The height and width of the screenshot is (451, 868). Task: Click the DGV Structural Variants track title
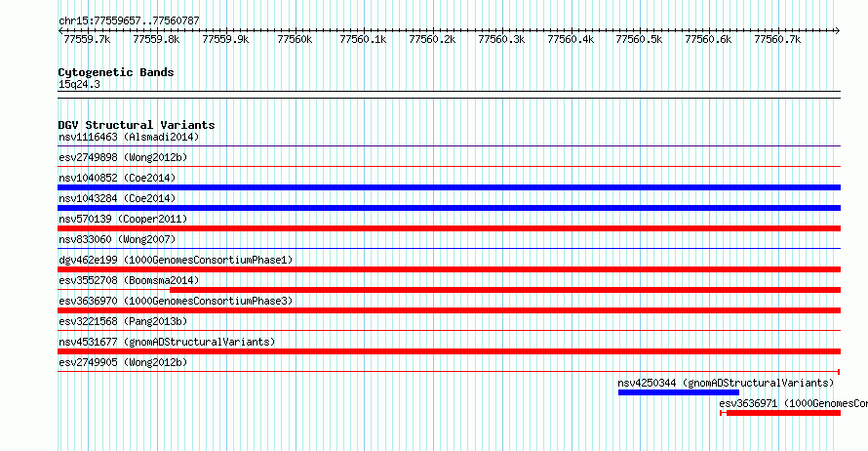click(137, 125)
